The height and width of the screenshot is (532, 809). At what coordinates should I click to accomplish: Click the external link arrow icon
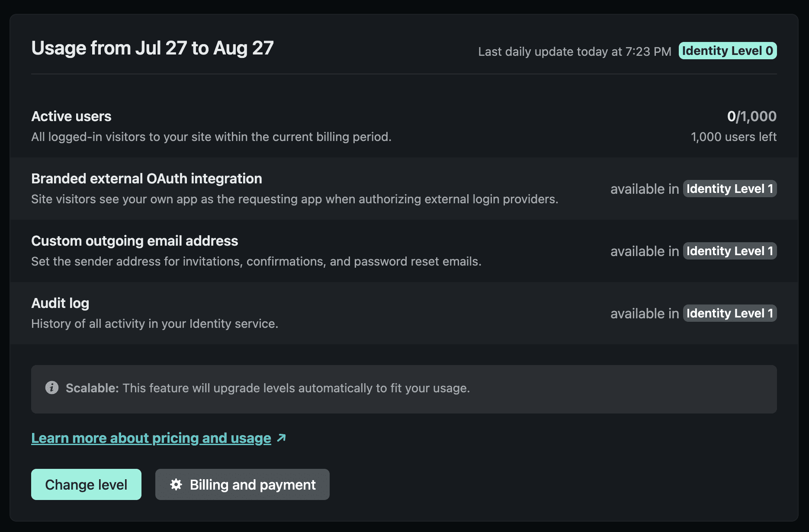tap(281, 438)
